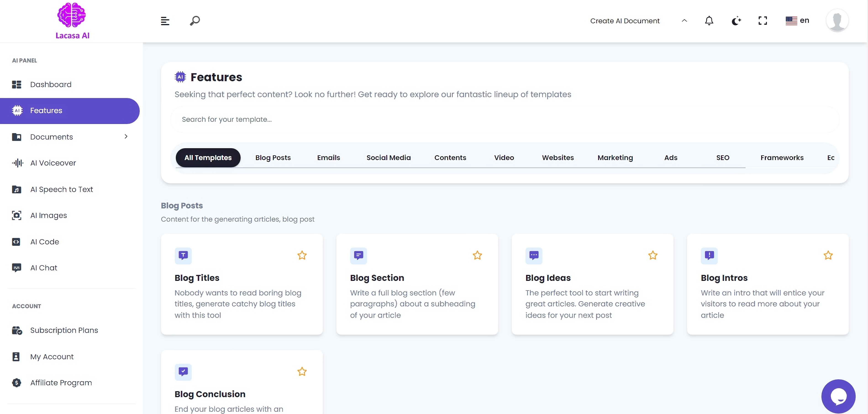
Task: Launch AI Chat from the sidebar
Action: coord(43,268)
